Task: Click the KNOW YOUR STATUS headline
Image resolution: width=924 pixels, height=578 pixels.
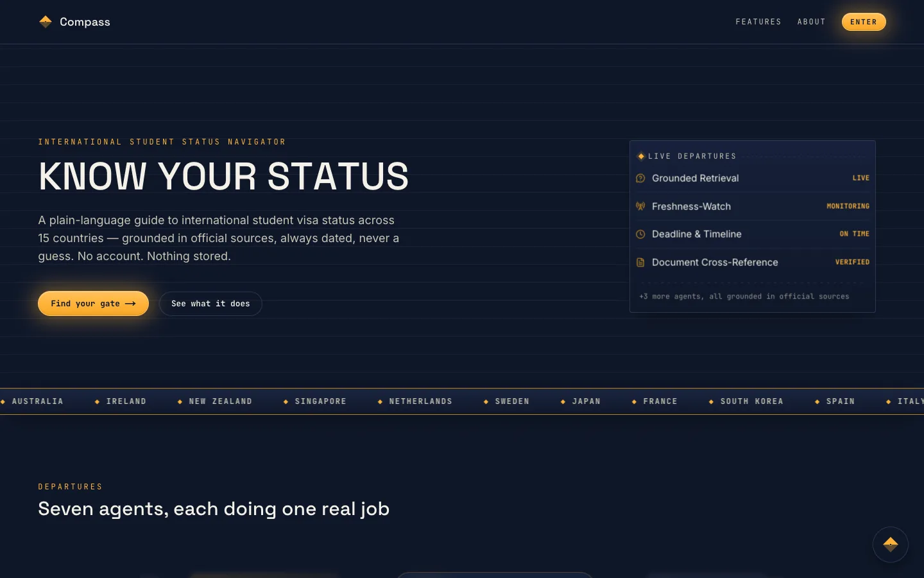Action: tap(223, 177)
